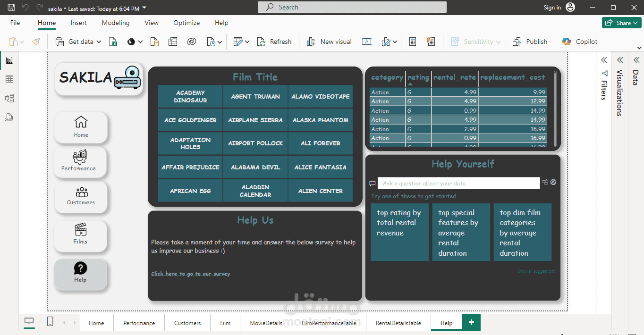The image size is (644, 335).
Task: Click the SQL Server file icon
Action: [x=154, y=42]
